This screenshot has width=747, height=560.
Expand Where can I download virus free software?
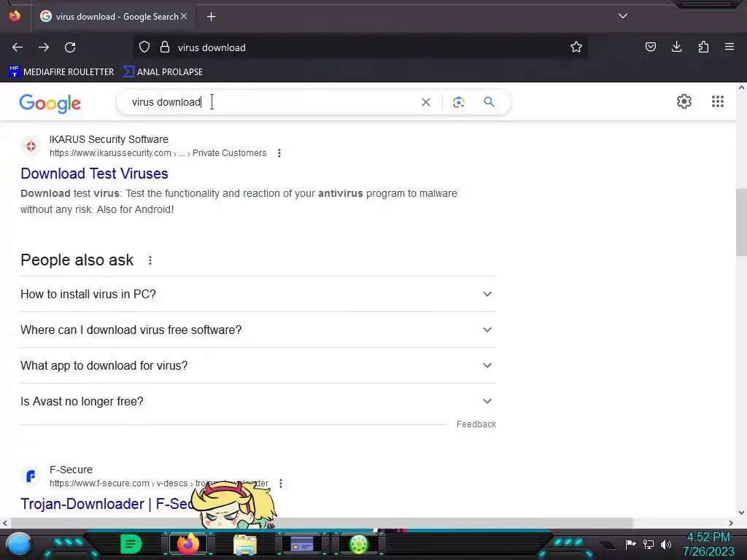258,330
